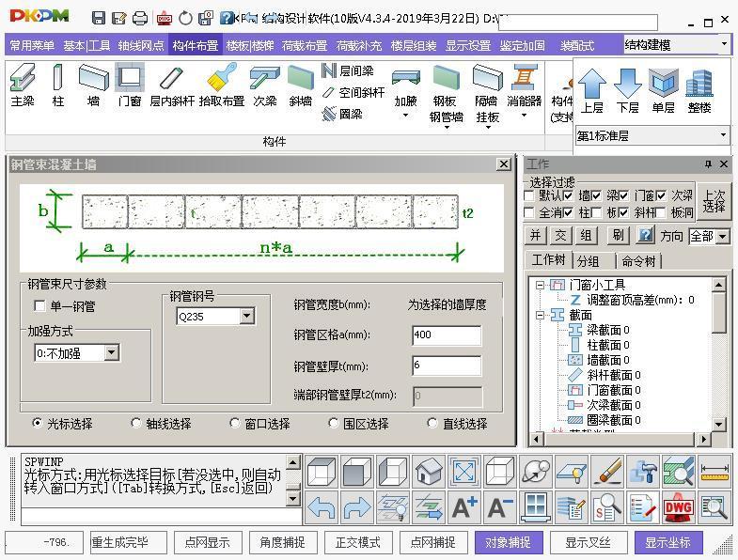Click the 交 intersect button
Screen dimensions: 738x560
[x=560, y=235]
